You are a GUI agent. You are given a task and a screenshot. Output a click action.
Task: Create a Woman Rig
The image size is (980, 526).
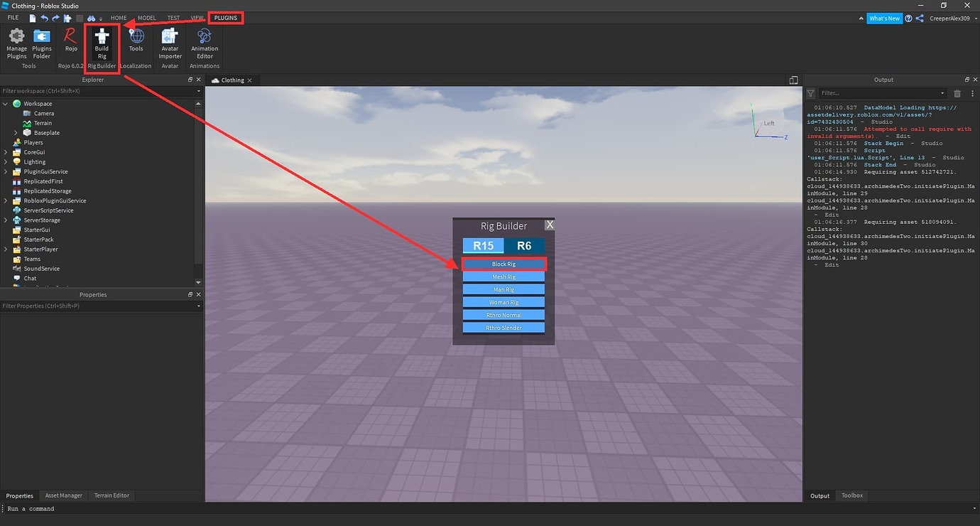click(503, 301)
